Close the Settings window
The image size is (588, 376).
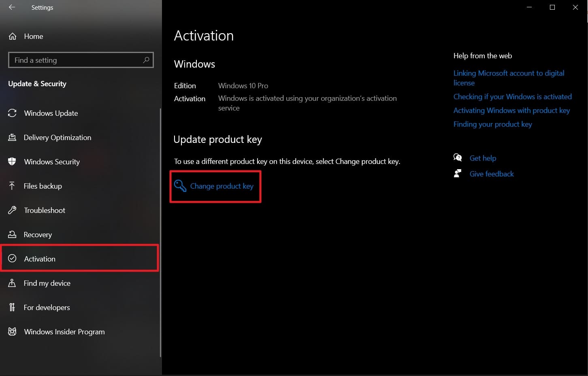pyautogui.click(x=575, y=7)
